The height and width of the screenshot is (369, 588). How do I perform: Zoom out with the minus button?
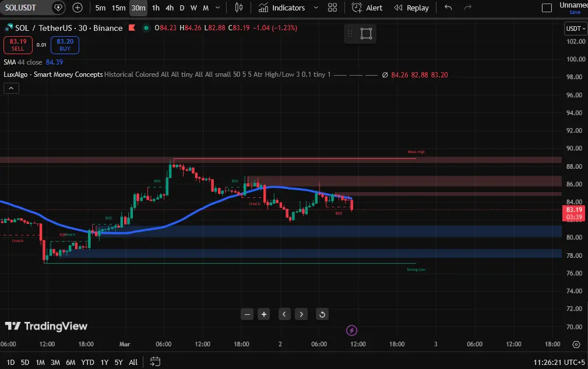pyautogui.click(x=247, y=314)
